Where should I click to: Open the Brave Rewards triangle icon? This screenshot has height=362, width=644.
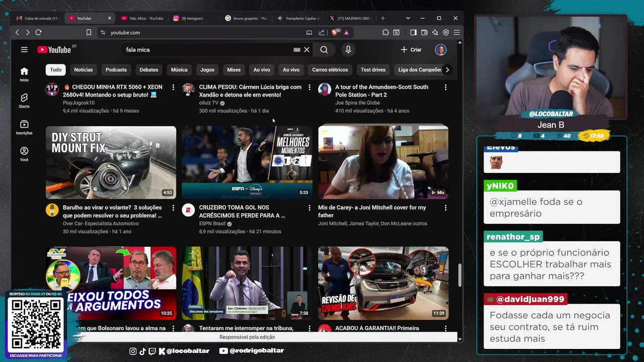(x=346, y=32)
